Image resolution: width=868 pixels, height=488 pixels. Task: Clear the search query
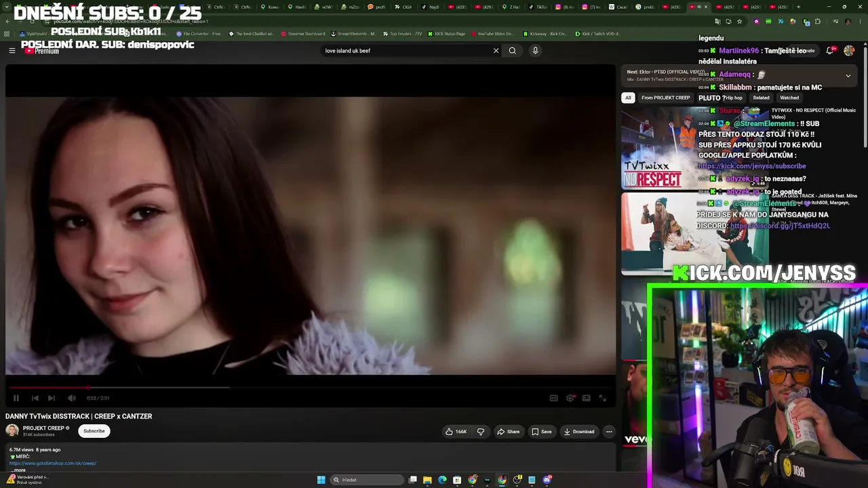(496, 51)
